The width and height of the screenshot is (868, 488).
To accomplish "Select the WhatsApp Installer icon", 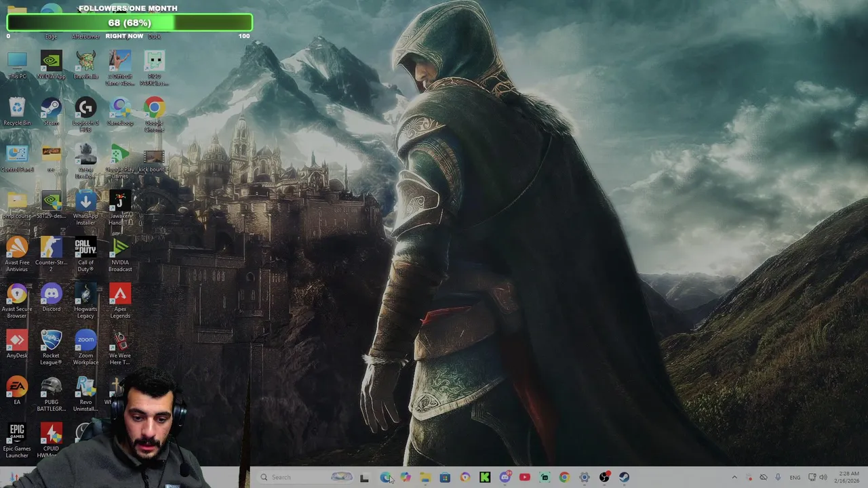I will point(85,208).
